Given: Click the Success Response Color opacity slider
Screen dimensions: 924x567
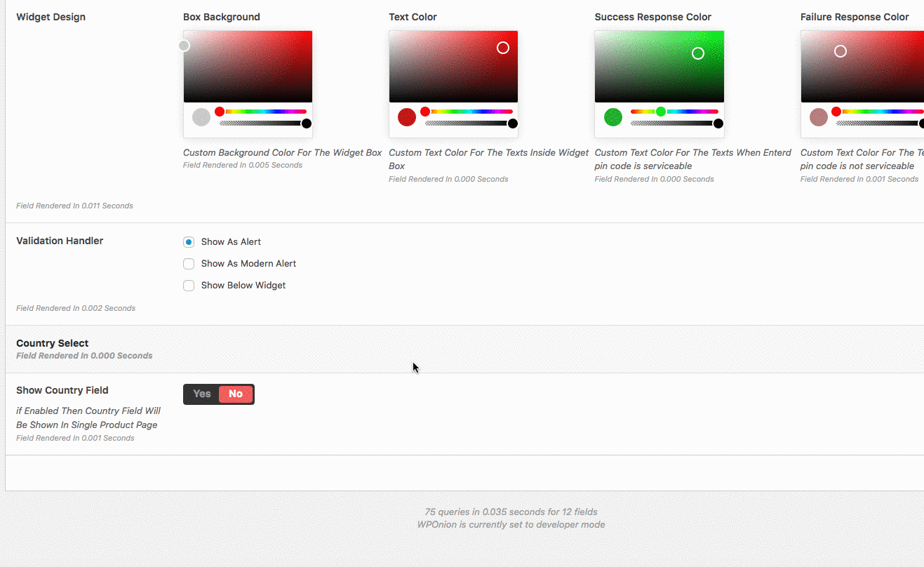Looking at the screenshot, I should pos(674,124).
